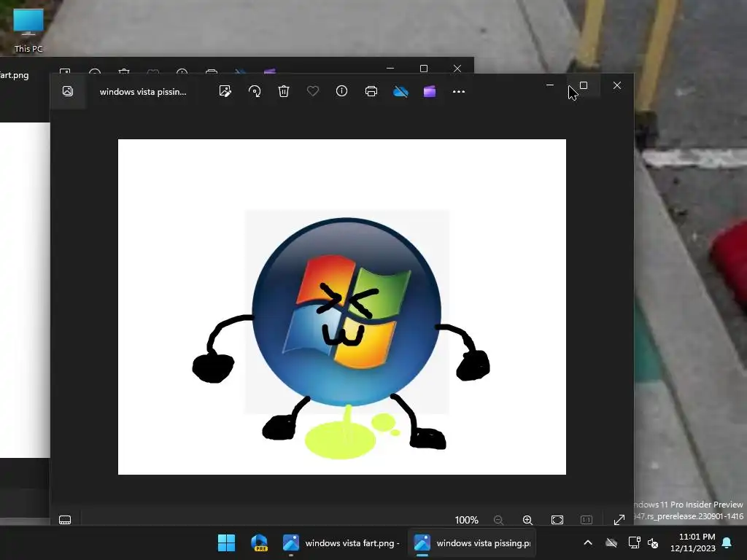The height and width of the screenshot is (560, 747).
Task: Print the image using printer icon
Action: (371, 91)
